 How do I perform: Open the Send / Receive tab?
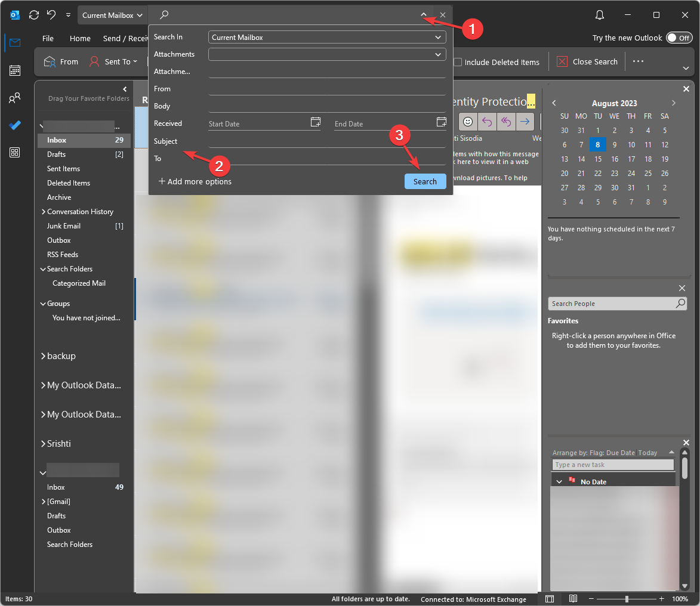tap(125, 38)
